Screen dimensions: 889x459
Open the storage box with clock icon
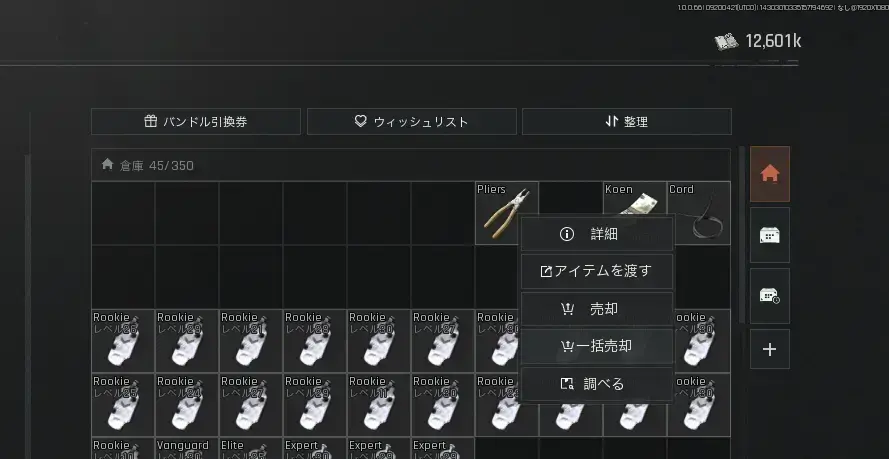point(769,296)
